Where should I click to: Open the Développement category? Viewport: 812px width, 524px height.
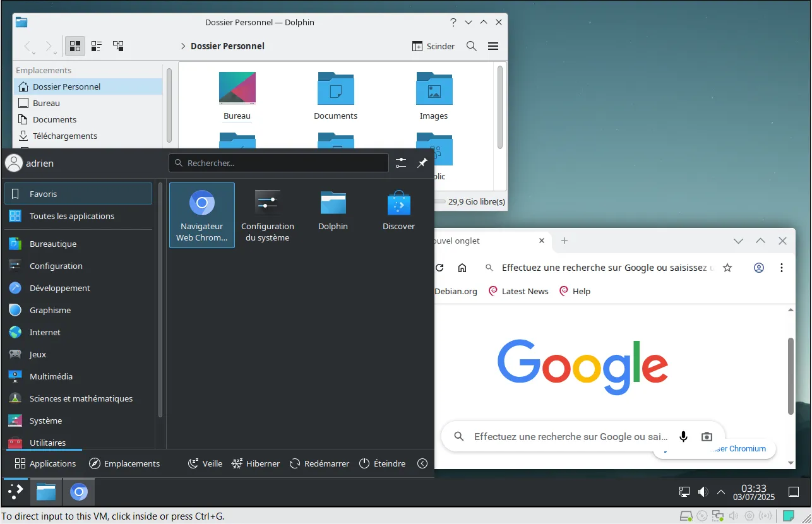(78, 288)
